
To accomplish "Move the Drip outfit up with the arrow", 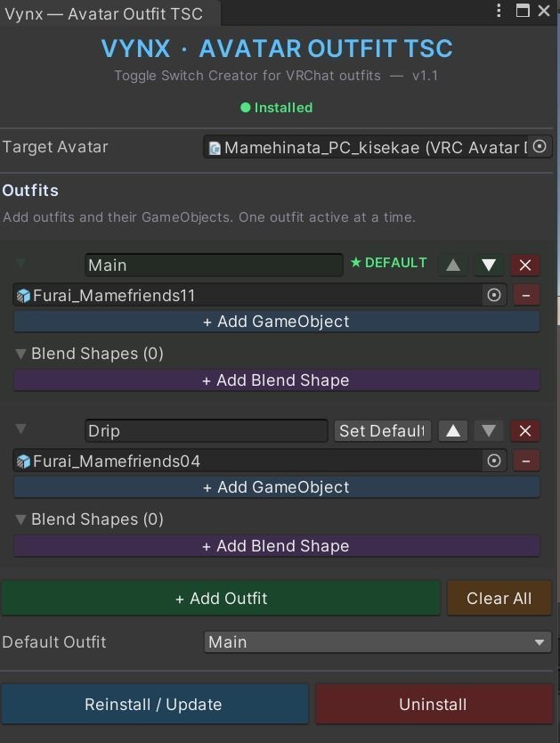I will (x=452, y=430).
